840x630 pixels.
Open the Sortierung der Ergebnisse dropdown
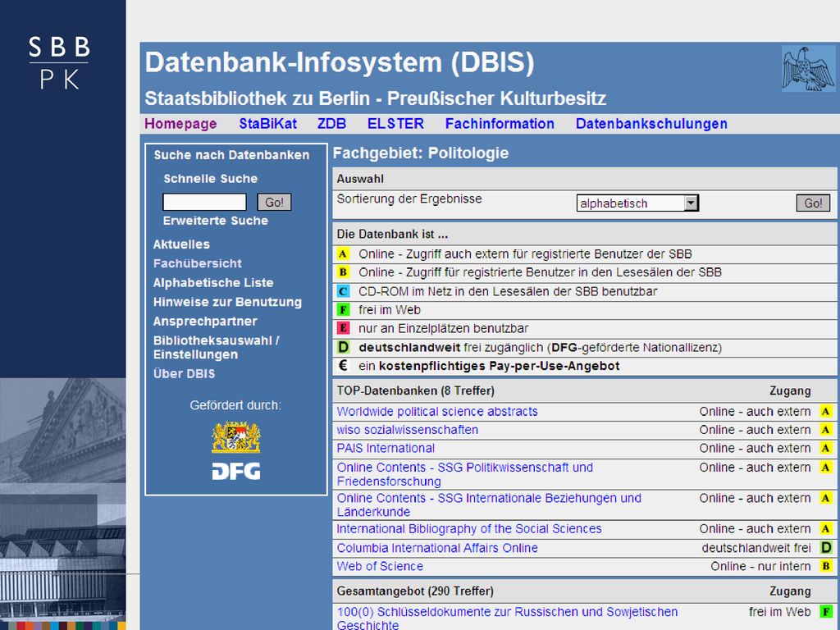[x=637, y=203]
